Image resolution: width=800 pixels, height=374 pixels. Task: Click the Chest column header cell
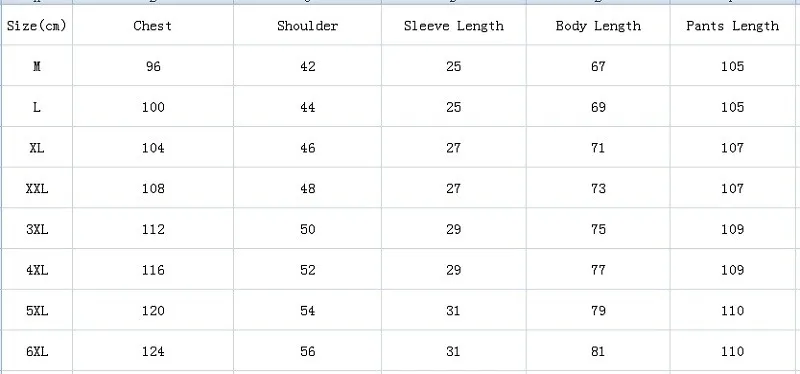(153, 25)
